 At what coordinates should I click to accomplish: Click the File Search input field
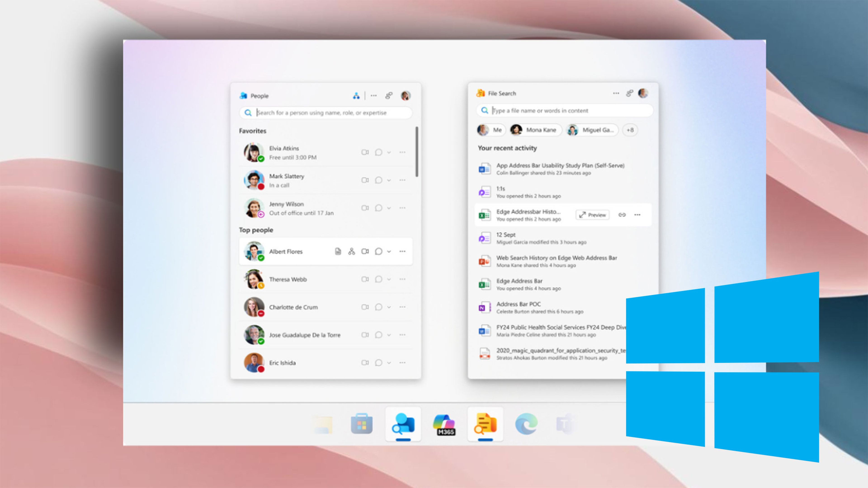pos(564,110)
